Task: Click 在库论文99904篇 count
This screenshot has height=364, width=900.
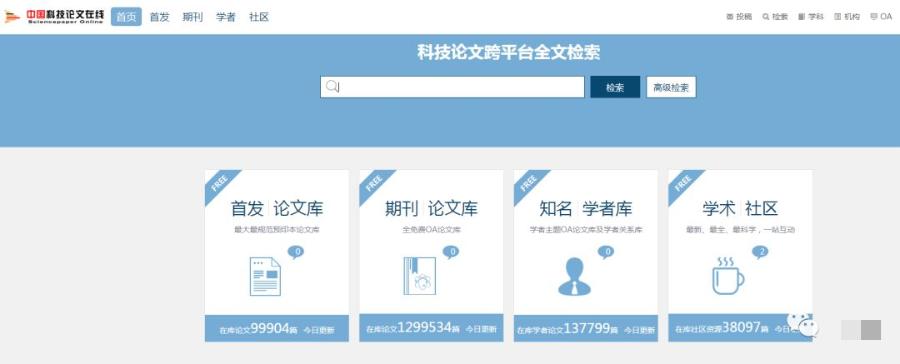Action: (x=258, y=329)
